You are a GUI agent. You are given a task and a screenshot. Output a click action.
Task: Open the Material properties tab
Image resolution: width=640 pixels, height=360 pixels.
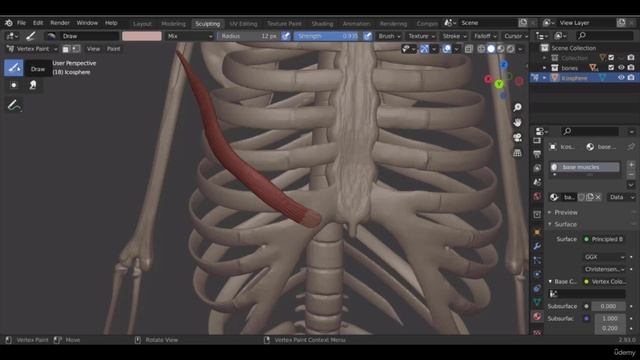pyautogui.click(x=537, y=316)
